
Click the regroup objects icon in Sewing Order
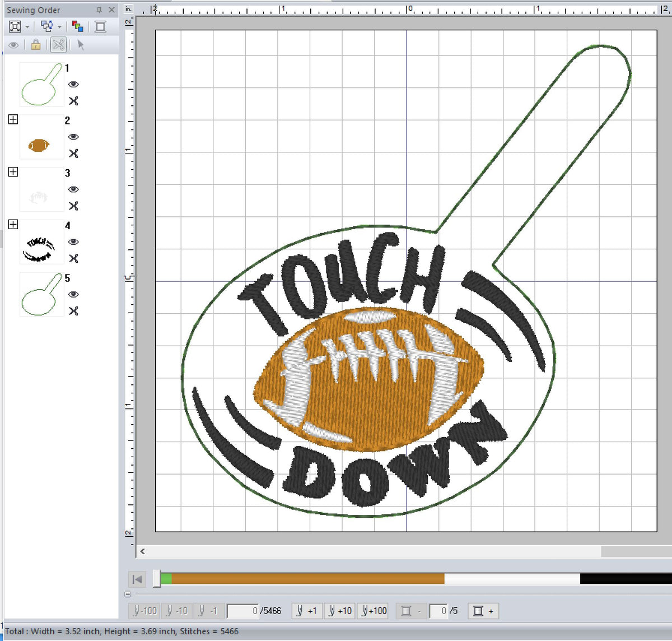tap(46, 26)
